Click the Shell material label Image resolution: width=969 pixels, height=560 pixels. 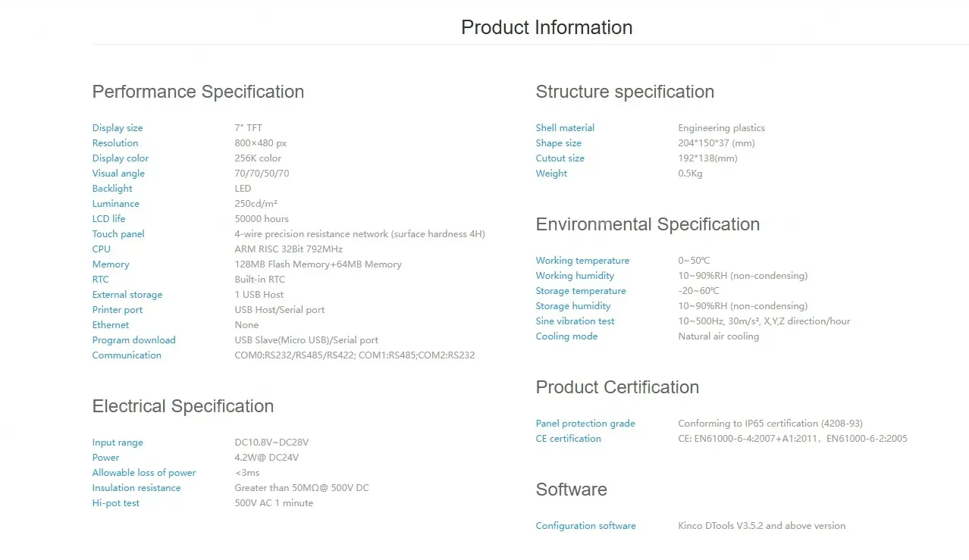(565, 128)
